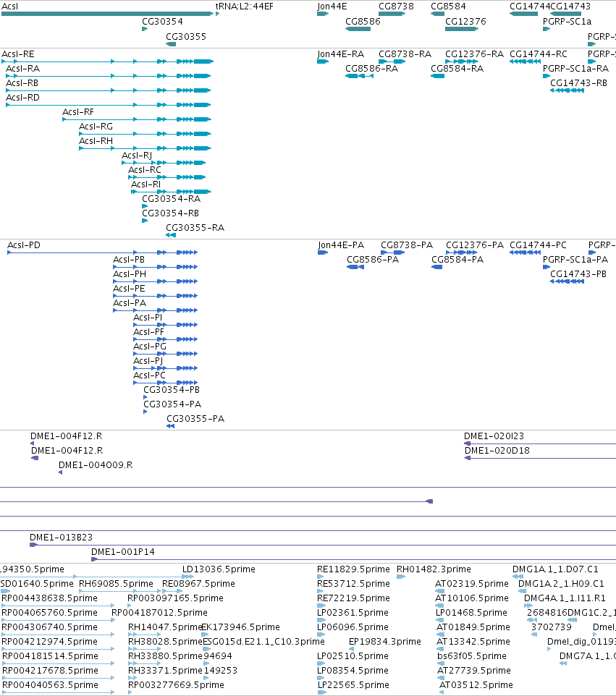The height and width of the screenshot is (696, 616).
Task: Click the CG8586 gene label
Action: click(363, 22)
